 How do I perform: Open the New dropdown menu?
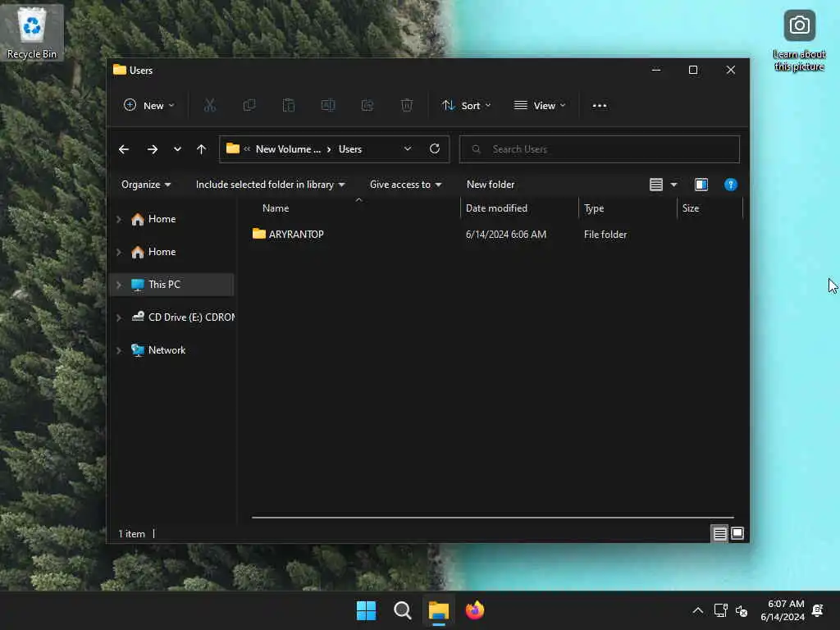pos(149,106)
